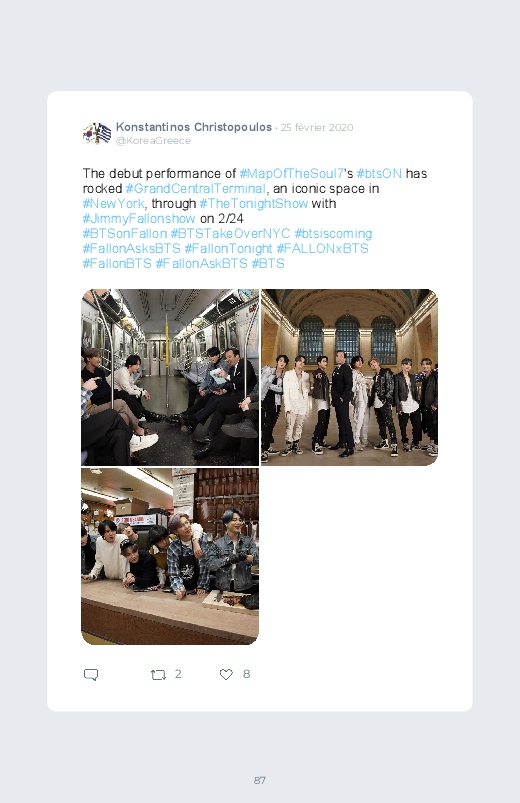Image resolution: width=520 pixels, height=803 pixels.
Task: Open the subway car photo
Action: tap(170, 377)
